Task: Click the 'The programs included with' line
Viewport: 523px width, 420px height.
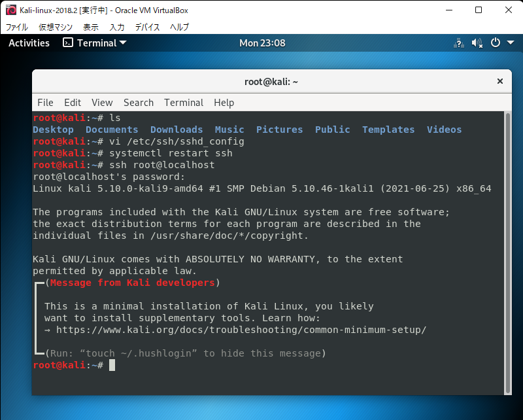Action: click(241, 212)
